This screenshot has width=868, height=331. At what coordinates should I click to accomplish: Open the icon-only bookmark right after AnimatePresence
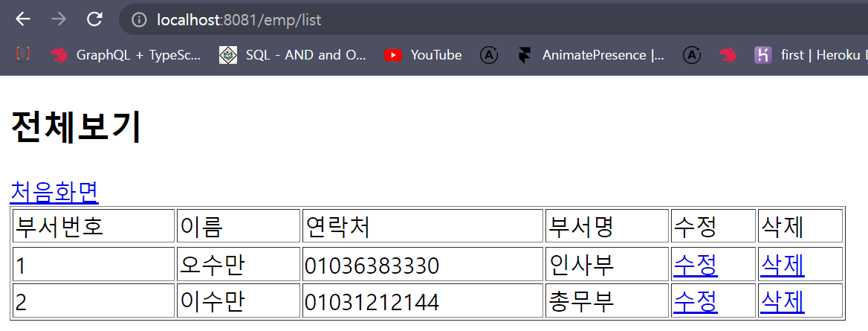[691, 55]
